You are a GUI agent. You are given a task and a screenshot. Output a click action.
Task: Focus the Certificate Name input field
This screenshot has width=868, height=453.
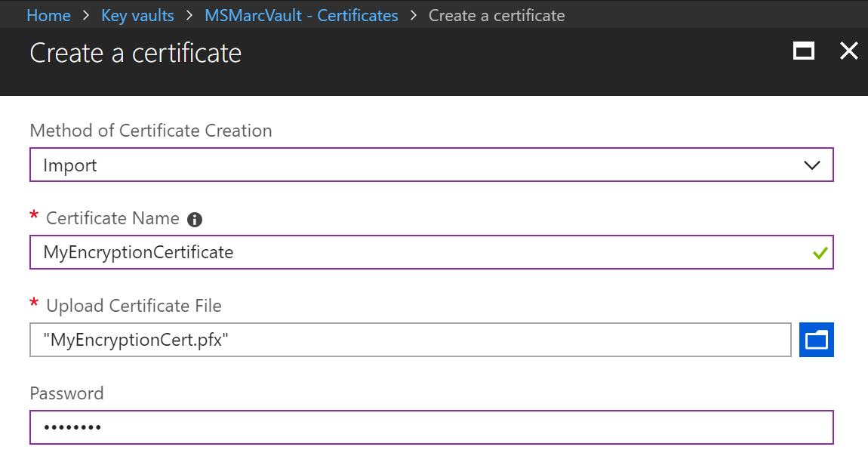(377, 252)
